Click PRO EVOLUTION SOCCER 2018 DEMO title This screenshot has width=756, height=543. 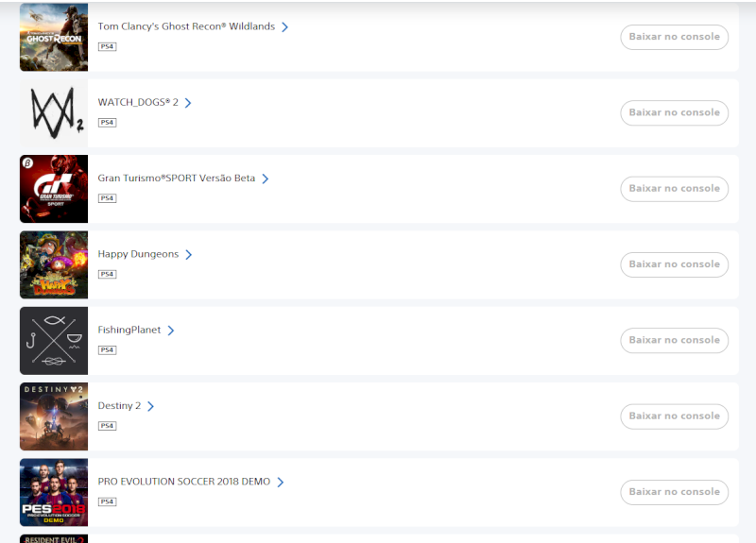click(x=183, y=482)
